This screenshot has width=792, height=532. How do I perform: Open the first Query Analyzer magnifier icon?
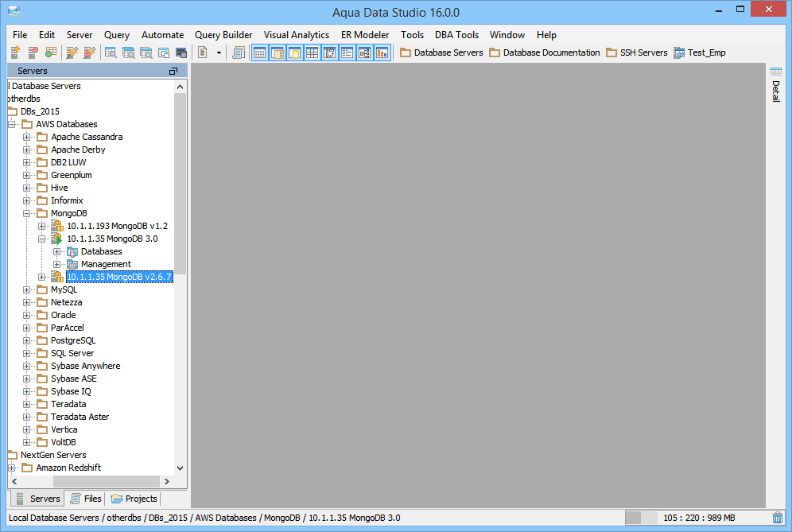(111, 52)
